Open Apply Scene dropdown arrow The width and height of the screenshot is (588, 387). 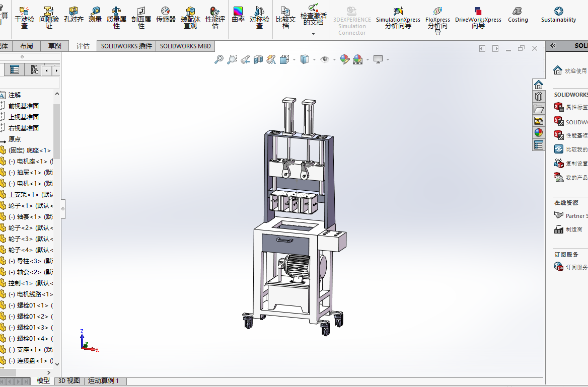367,59
